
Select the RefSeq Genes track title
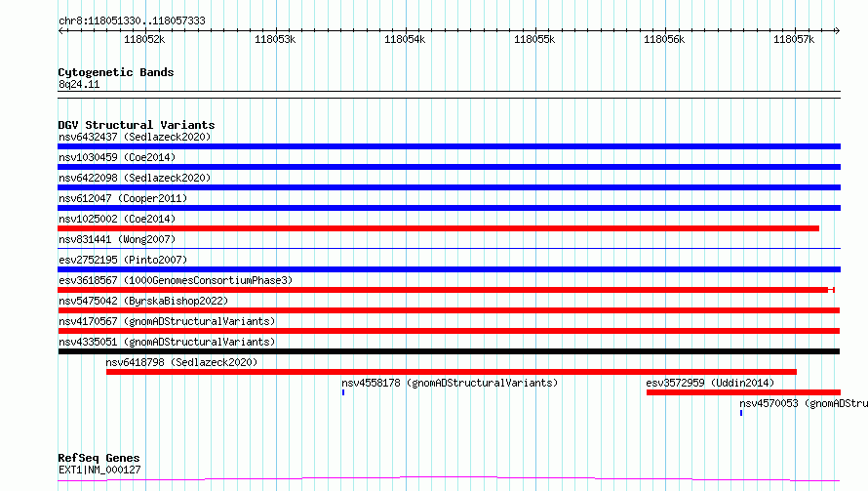pos(99,459)
